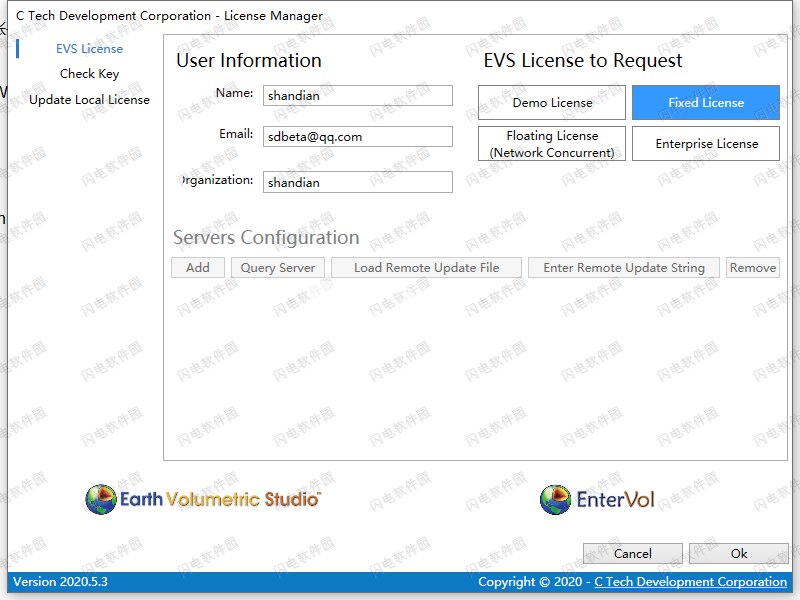Select the Organization text box

click(x=358, y=182)
